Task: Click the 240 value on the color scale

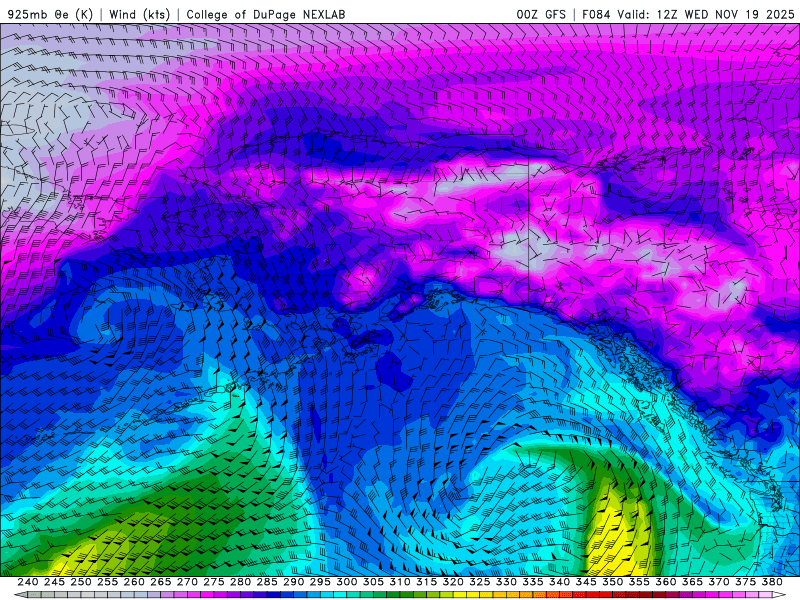Action: (x=28, y=582)
